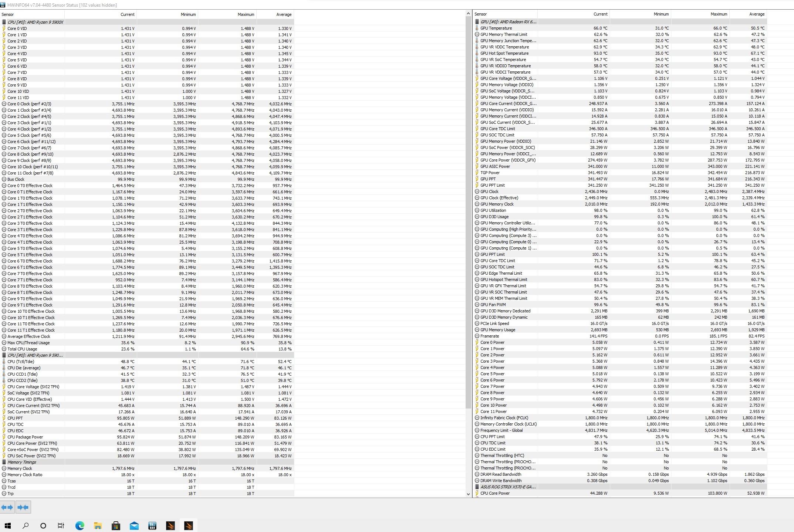Select the Tcas timing row
Viewport: 794px width, 532px height.
[x=147, y=481]
